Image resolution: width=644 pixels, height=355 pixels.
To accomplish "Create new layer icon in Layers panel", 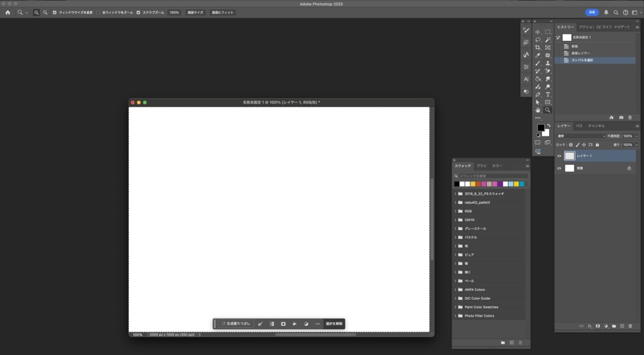I will coord(622,326).
